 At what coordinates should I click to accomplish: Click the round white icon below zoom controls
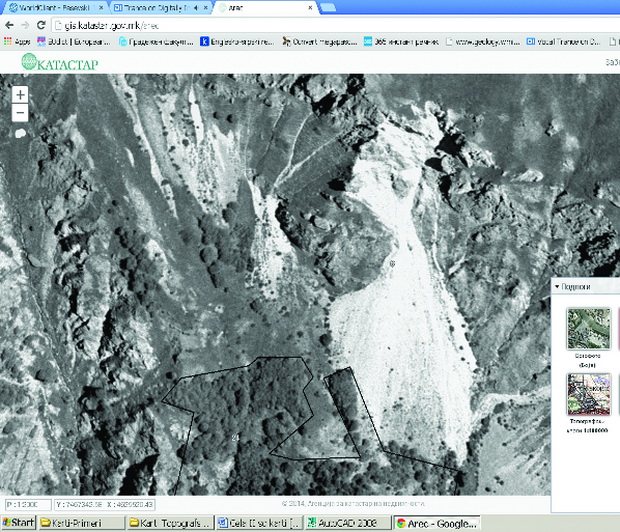click(20, 133)
